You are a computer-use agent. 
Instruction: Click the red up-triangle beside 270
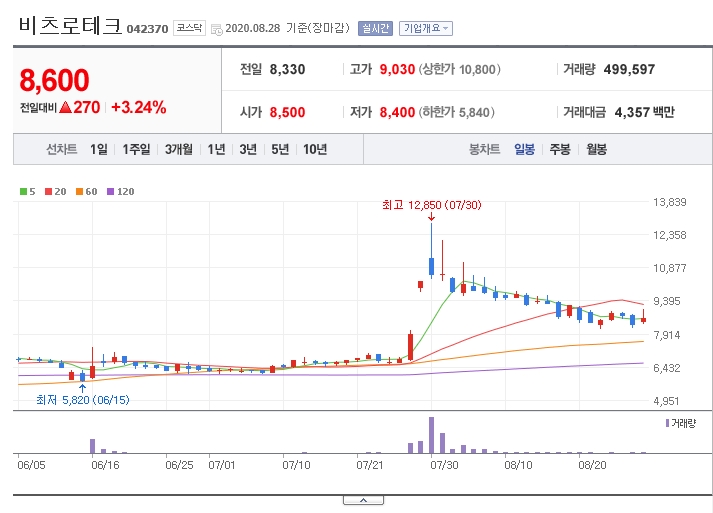(65, 107)
